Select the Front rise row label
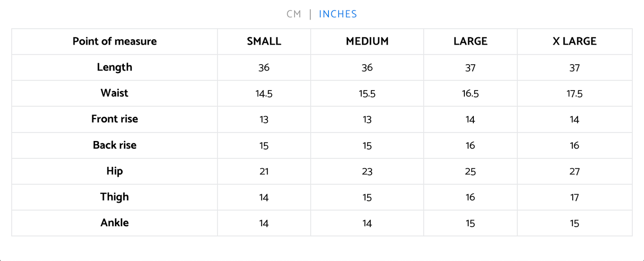This screenshot has height=261, width=644. point(115,119)
